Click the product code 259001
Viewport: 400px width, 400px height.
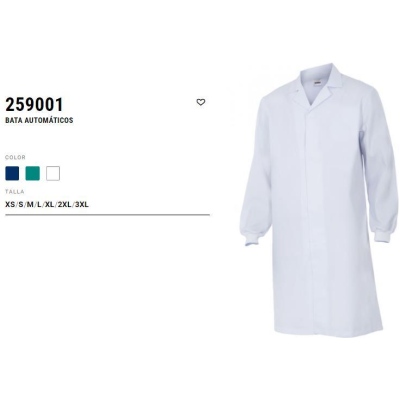point(34,105)
